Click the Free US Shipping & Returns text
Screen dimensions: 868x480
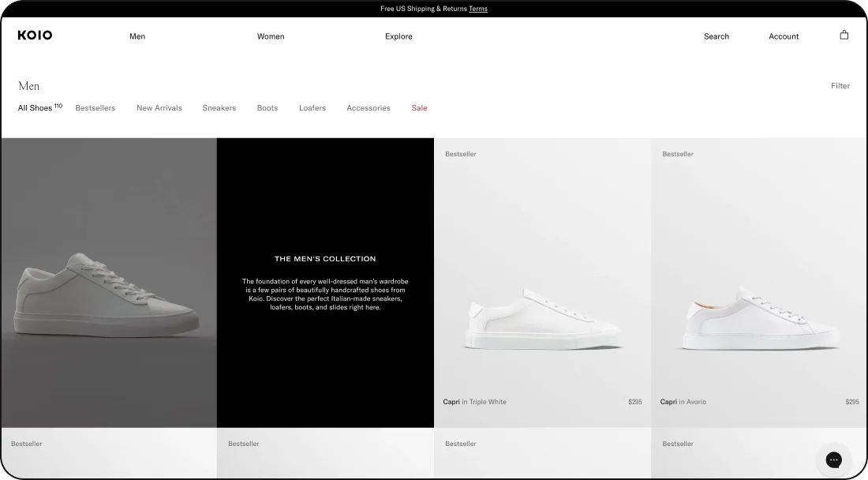tap(424, 9)
